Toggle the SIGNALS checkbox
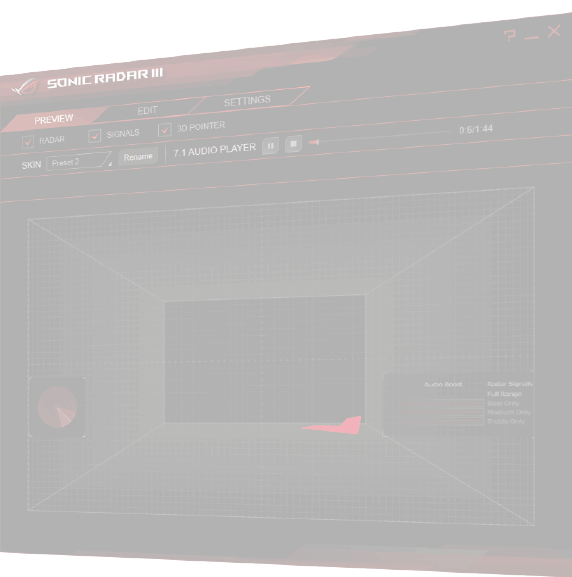The image size is (572, 577). (95, 136)
